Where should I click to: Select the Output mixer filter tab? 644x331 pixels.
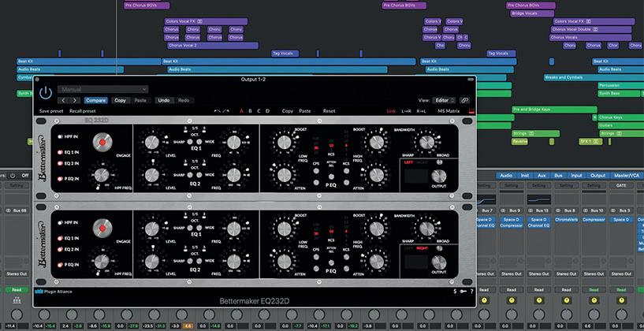click(598, 176)
